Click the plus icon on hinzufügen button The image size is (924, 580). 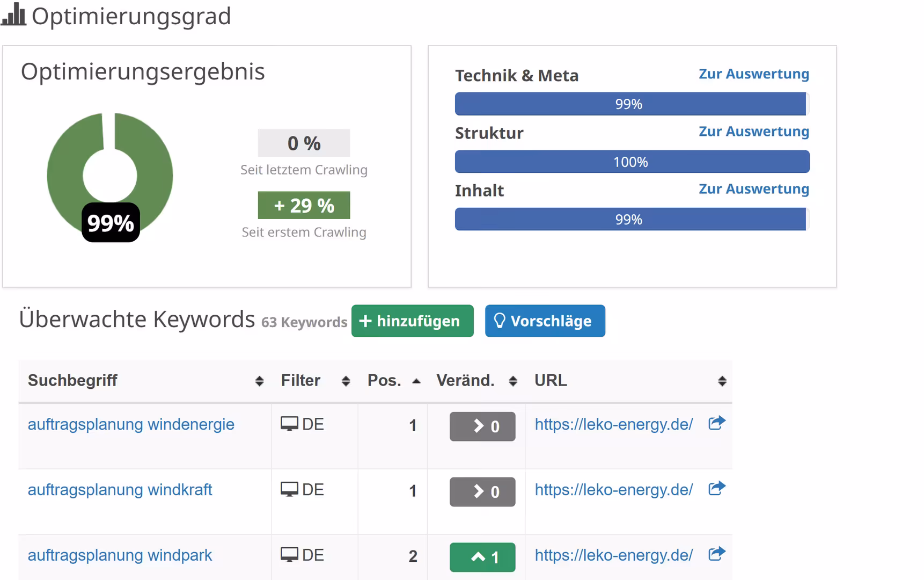click(x=365, y=321)
